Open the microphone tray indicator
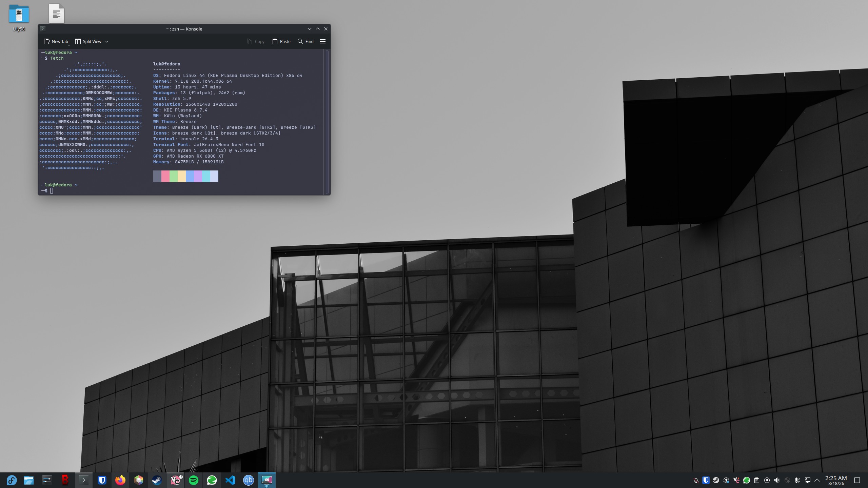The height and width of the screenshot is (488, 868). point(797,480)
